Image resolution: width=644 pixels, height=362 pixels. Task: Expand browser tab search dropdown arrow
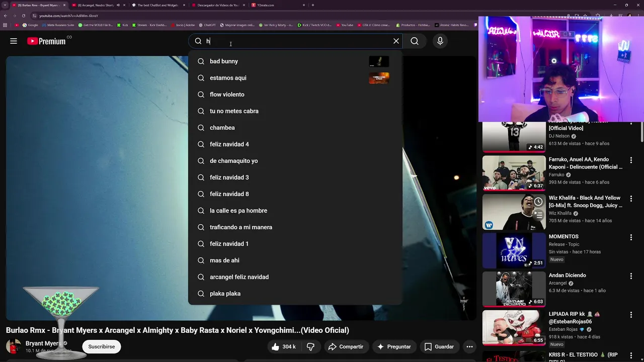coord(6,5)
